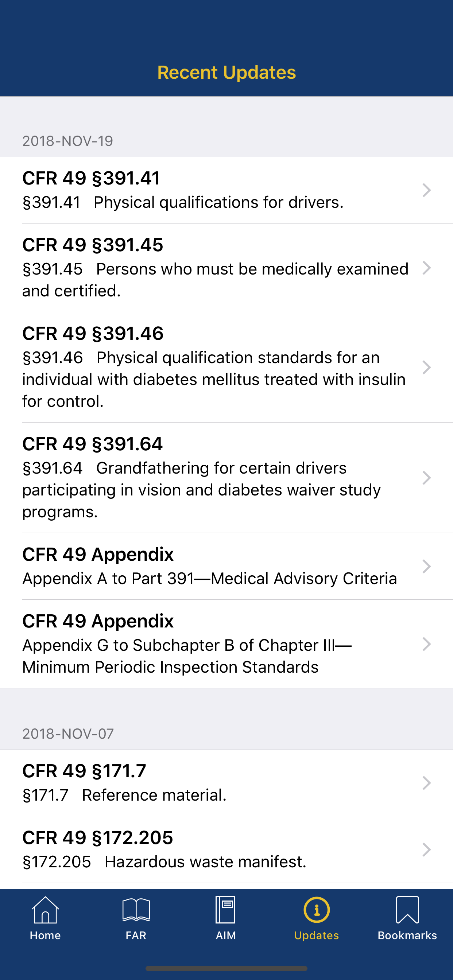Select the AIM manual icon

click(226, 910)
